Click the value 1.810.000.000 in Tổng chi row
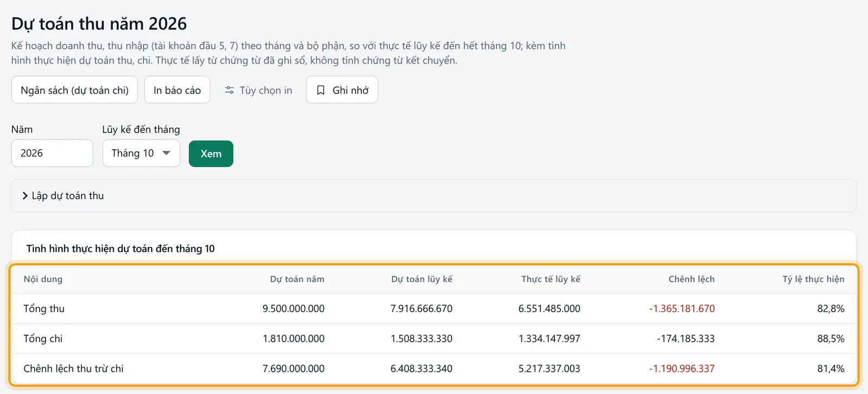 (x=293, y=339)
